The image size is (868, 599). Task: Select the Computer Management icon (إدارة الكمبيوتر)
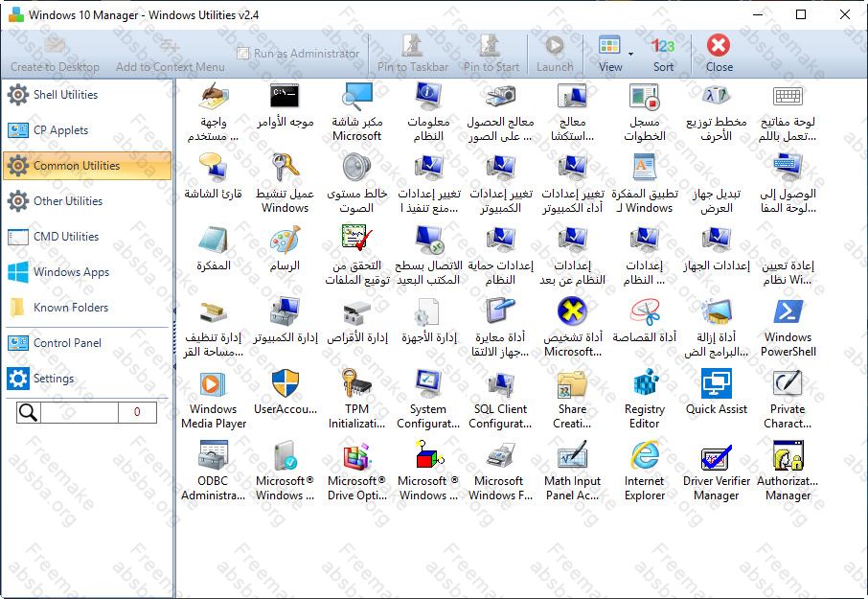coord(286,311)
